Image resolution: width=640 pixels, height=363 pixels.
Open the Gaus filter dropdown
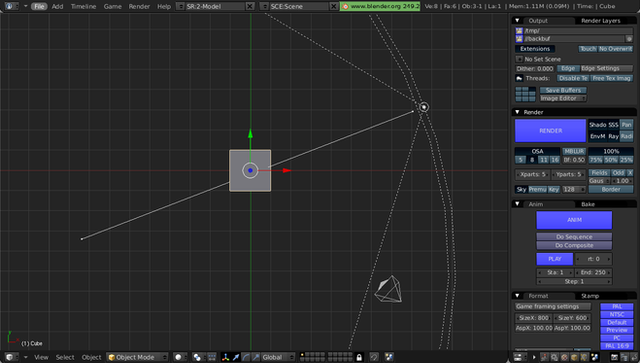[x=599, y=180]
